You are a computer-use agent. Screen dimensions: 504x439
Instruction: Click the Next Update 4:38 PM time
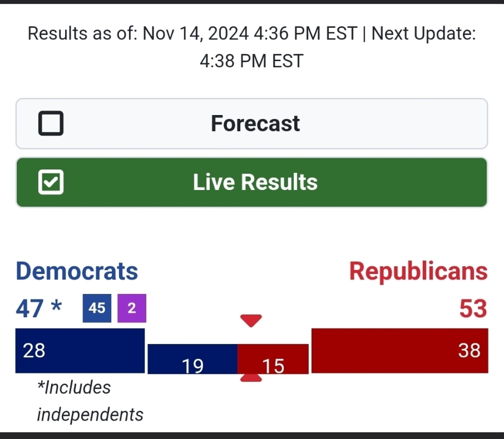pyautogui.click(x=251, y=61)
